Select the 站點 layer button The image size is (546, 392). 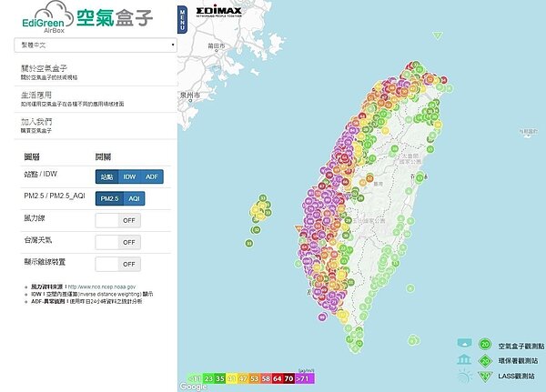coord(106,176)
